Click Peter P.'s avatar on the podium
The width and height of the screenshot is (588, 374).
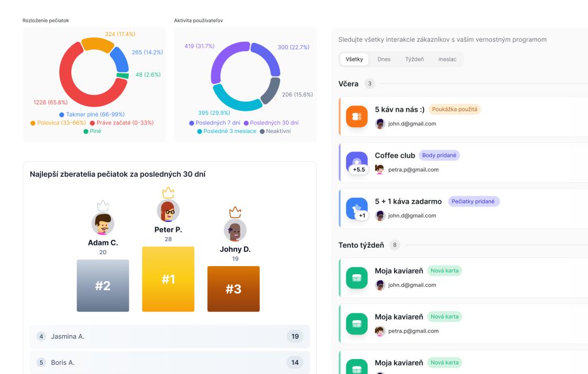(168, 211)
